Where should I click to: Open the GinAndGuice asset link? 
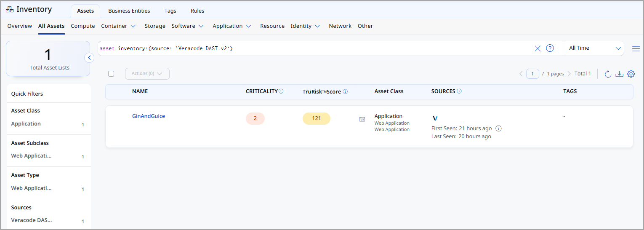pyautogui.click(x=149, y=116)
